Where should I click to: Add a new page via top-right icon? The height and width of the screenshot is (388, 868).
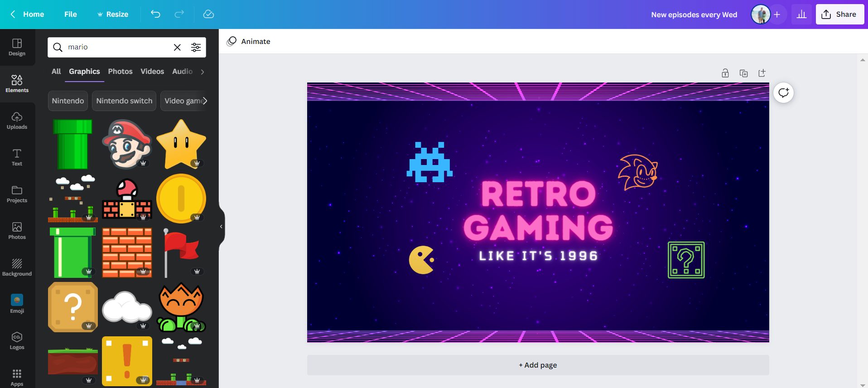[x=762, y=73]
